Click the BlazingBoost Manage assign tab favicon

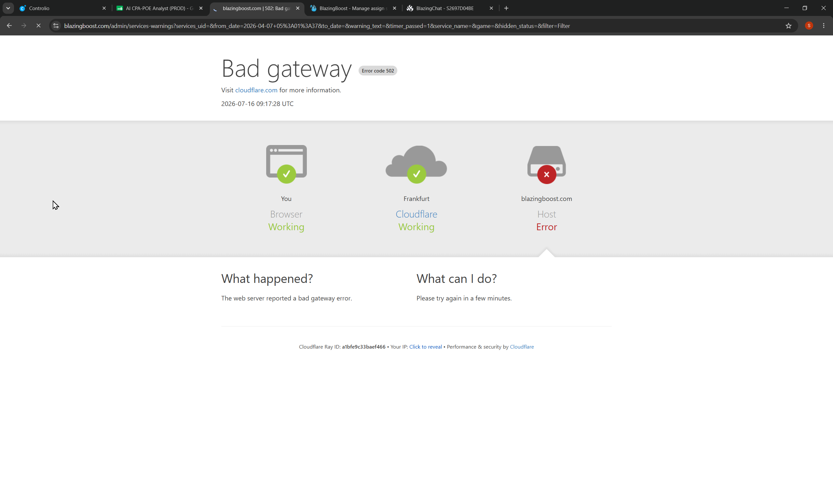point(313,8)
